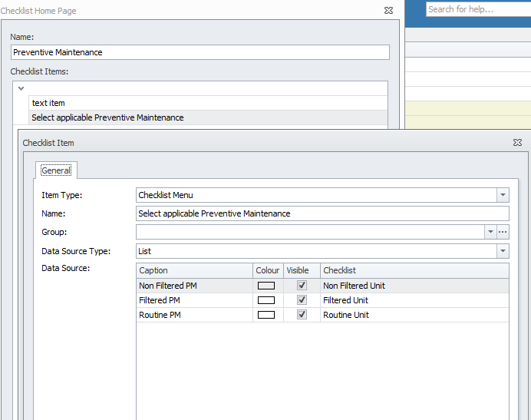Screen dimensions: 531x420
Task: Close the Checklist Home Page window
Action: [x=388, y=11]
